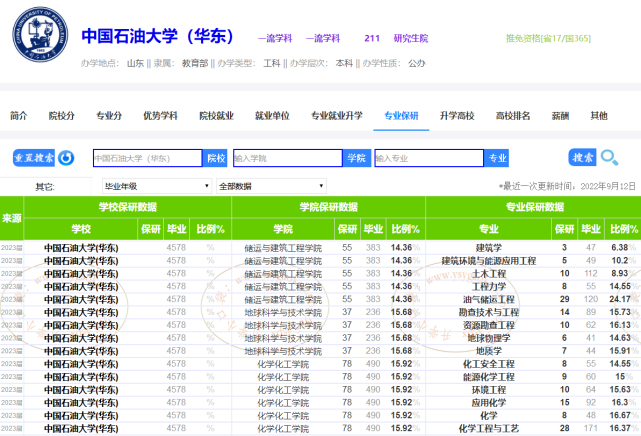Click the 土木工程 major cell
Screen dimensions: 641x436
pyautogui.click(x=489, y=273)
